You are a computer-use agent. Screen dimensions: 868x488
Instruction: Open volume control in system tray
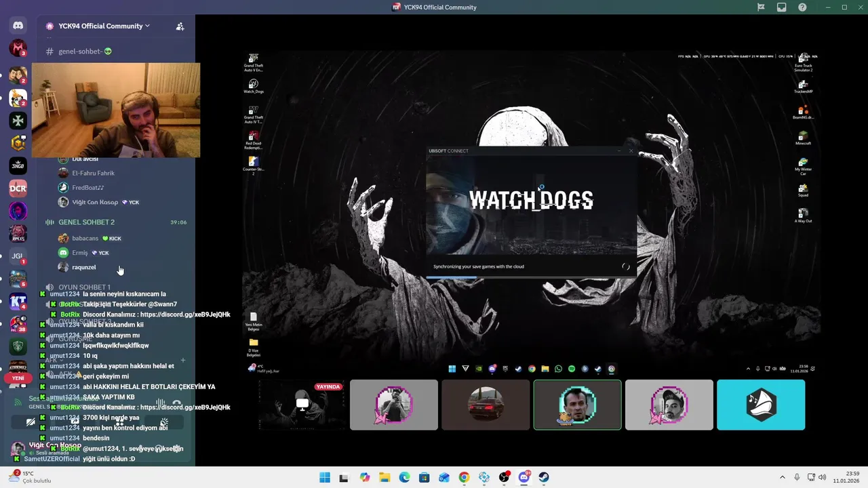click(823, 477)
